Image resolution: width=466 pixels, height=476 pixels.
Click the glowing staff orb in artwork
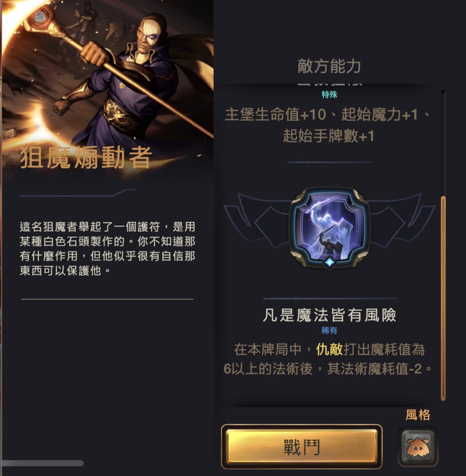pos(40,17)
